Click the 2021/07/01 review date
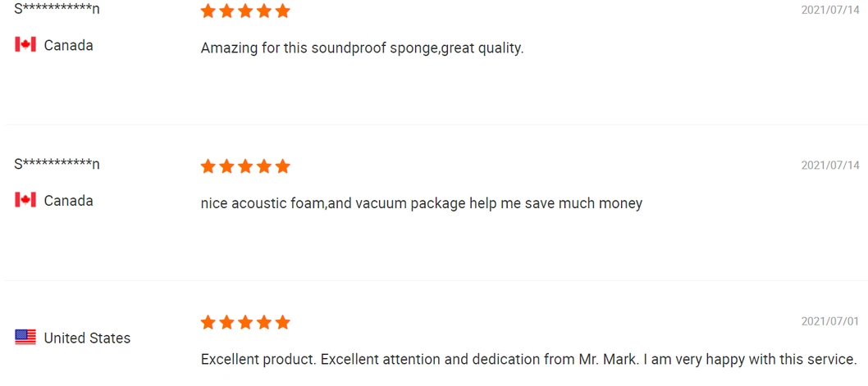Screen dimensions: 868x386 click(830, 321)
